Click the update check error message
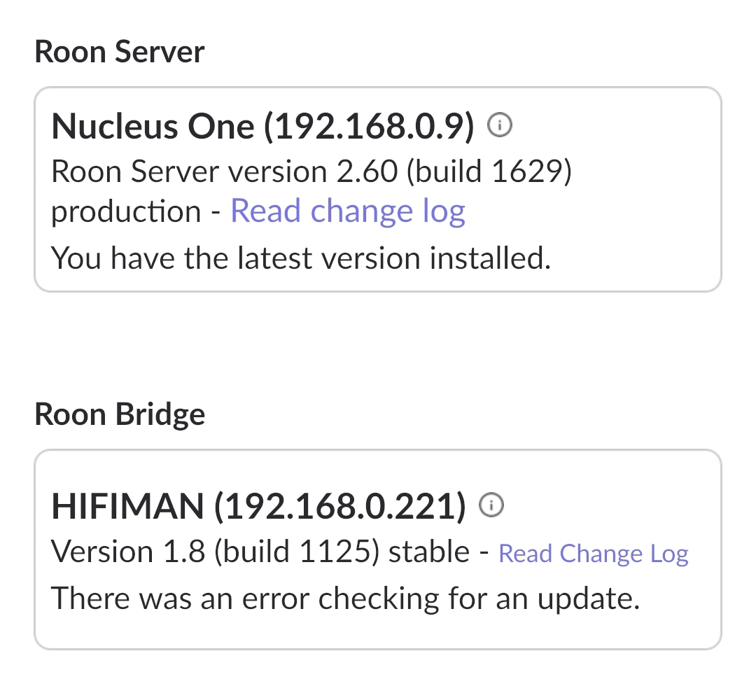Screen dimensions: 756x700 (346, 598)
